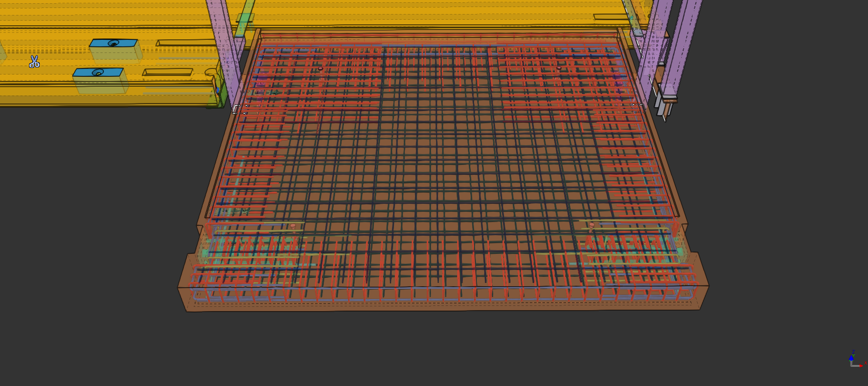Click the red pin at slab's top-right
The image size is (868, 386).
tap(559, 68)
